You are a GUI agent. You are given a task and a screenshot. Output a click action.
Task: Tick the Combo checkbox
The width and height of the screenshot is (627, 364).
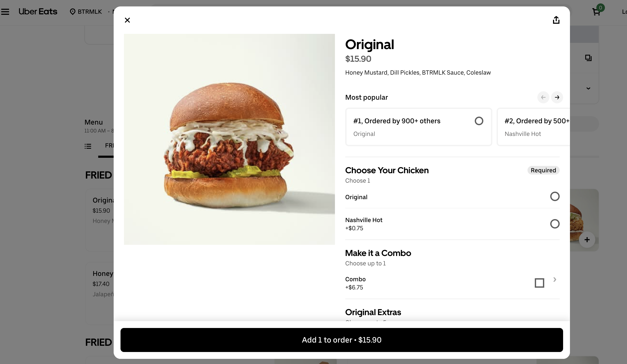[539, 283]
